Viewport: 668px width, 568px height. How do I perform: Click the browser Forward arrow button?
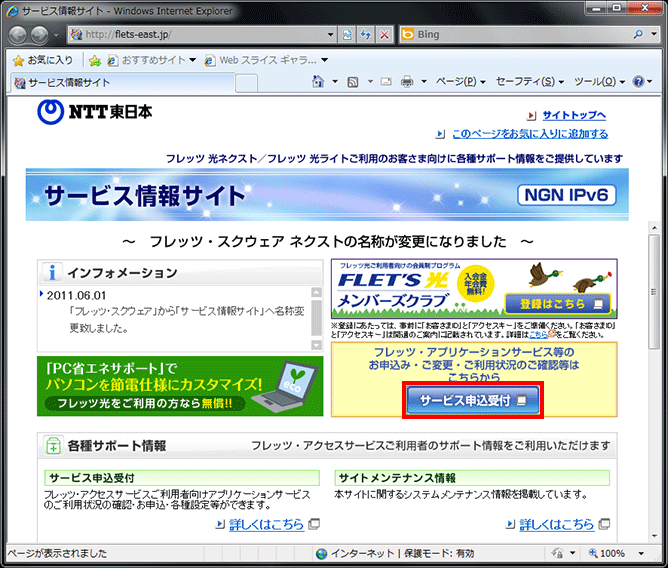40,35
